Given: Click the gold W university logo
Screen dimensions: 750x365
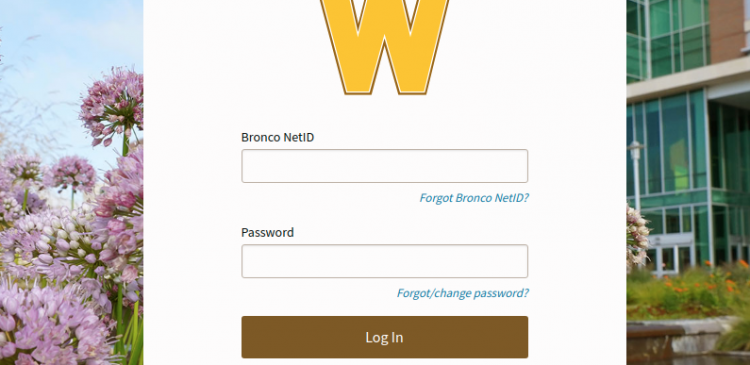Looking at the screenshot, I should (x=385, y=47).
